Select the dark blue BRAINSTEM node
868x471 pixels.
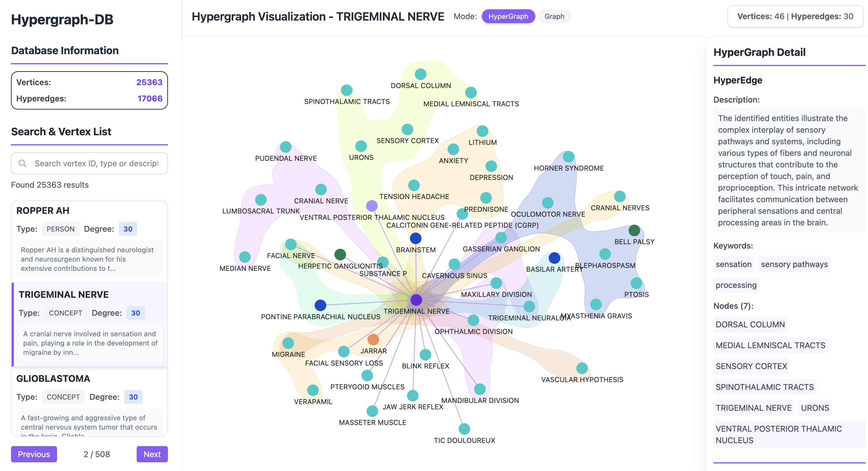pyautogui.click(x=415, y=238)
